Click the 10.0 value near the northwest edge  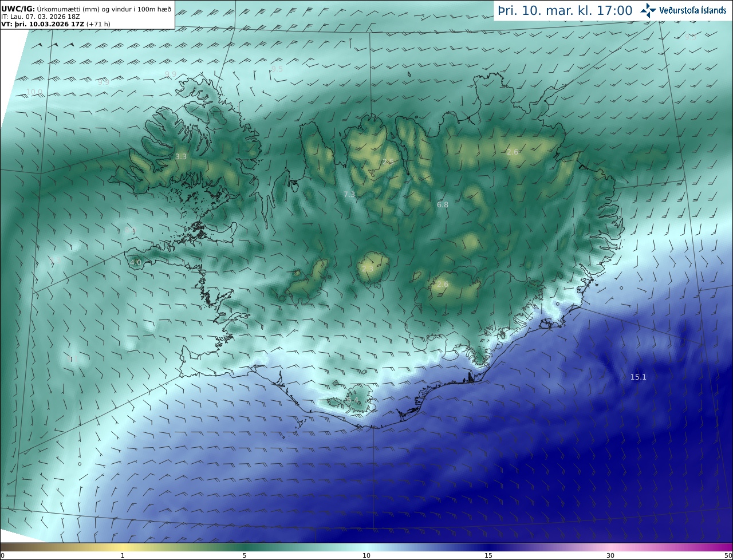(x=34, y=92)
